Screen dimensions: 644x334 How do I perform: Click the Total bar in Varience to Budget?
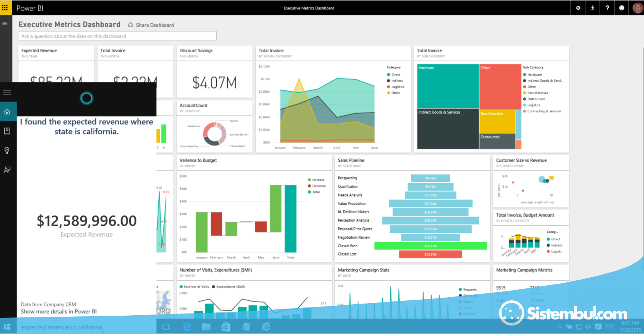point(291,219)
